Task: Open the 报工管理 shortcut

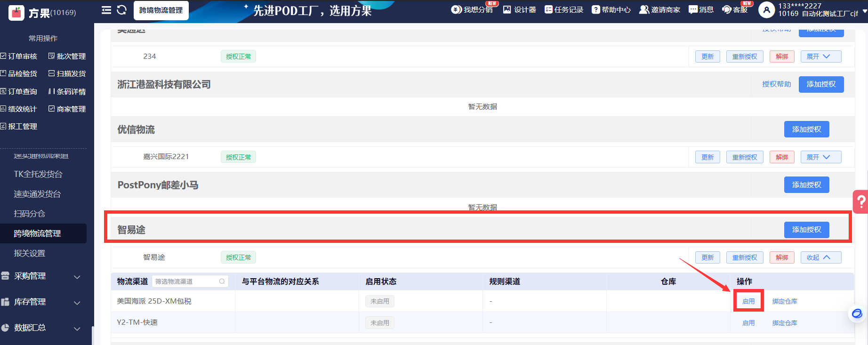Action: [19, 126]
